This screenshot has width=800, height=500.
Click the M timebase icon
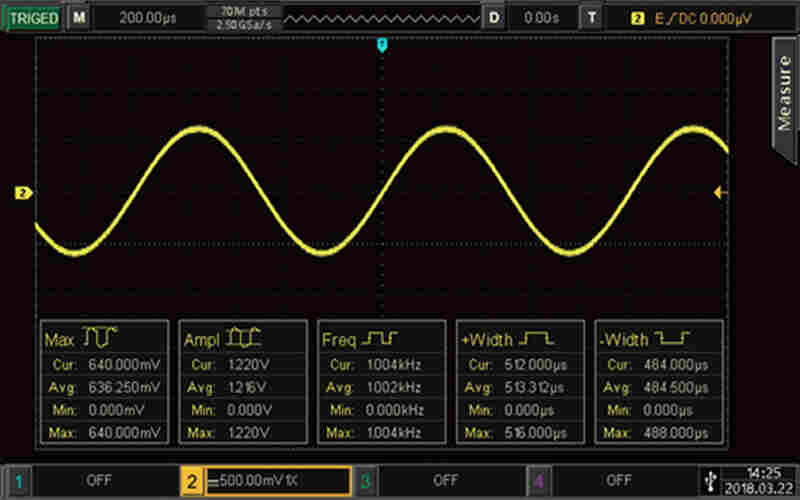point(79,18)
